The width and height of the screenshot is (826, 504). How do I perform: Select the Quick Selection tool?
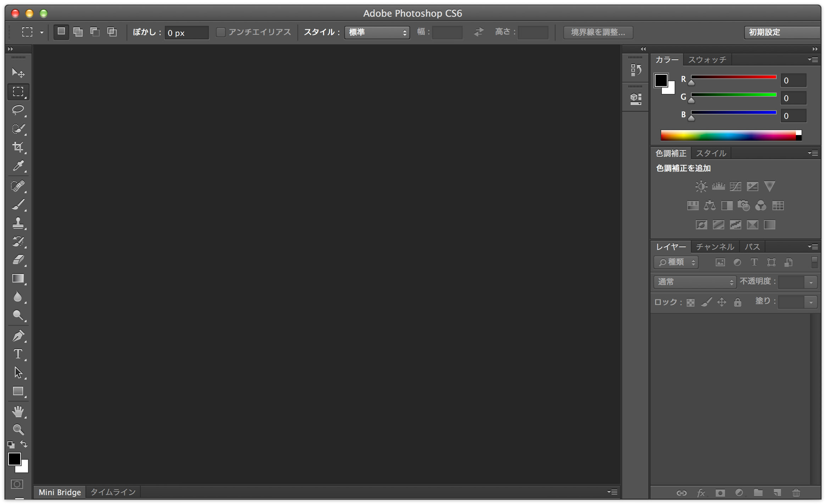click(18, 129)
